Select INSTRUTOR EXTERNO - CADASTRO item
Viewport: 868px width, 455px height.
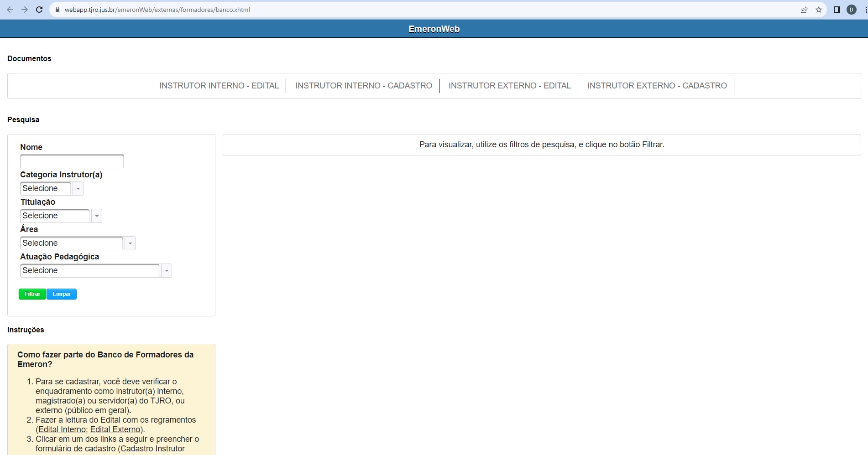(657, 86)
